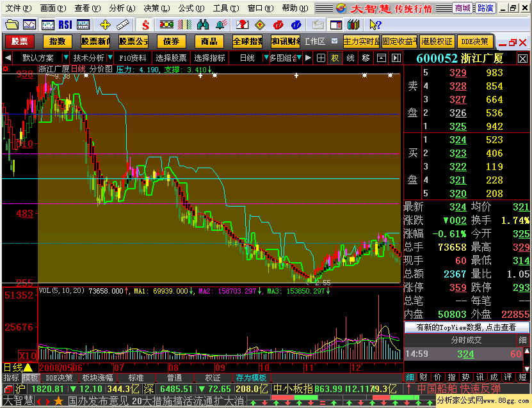The width and height of the screenshot is (532, 408).
Task: Click the traffic light signal icon
Action: (166, 25)
